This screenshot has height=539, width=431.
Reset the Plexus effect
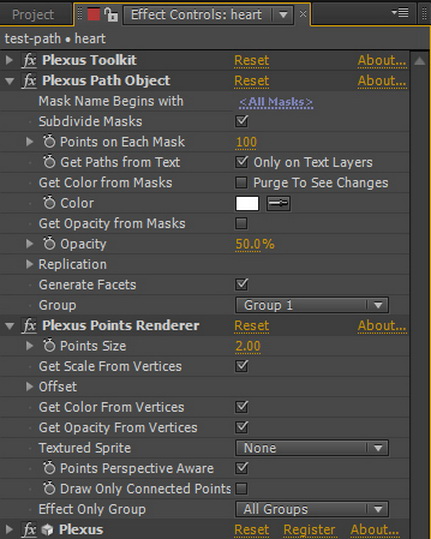(x=252, y=530)
